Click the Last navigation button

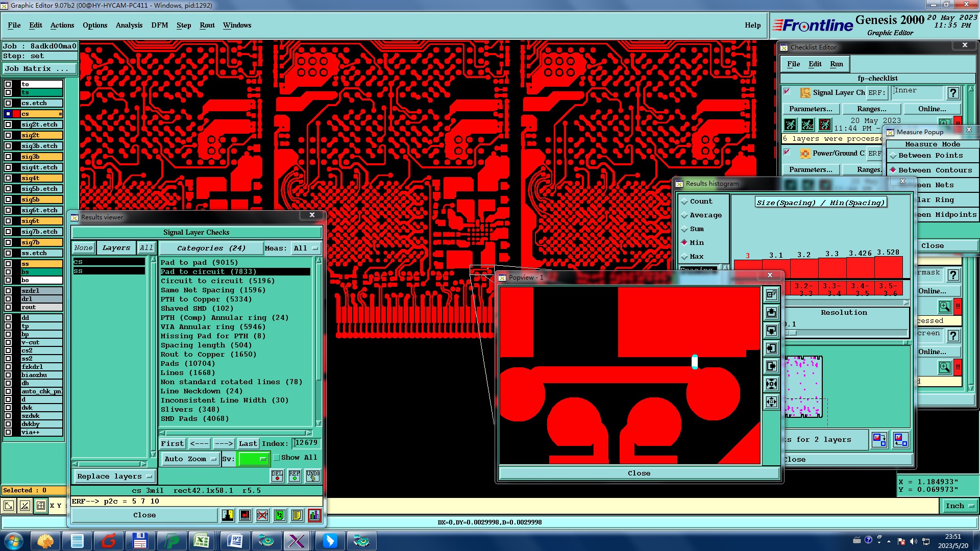click(x=248, y=443)
